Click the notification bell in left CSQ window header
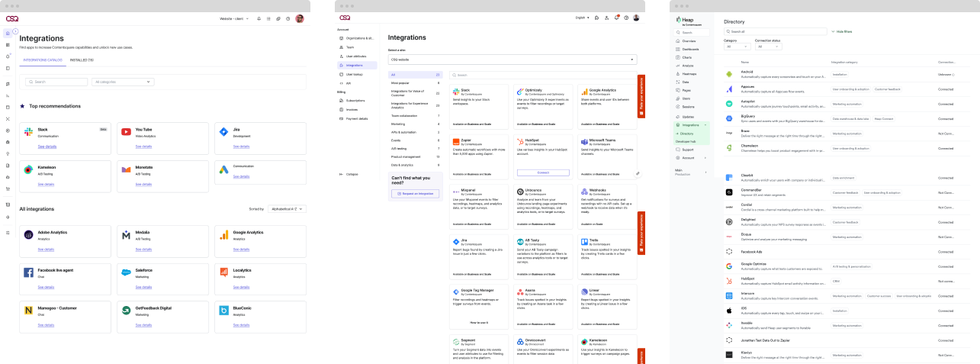The image size is (980, 364). coord(259,18)
